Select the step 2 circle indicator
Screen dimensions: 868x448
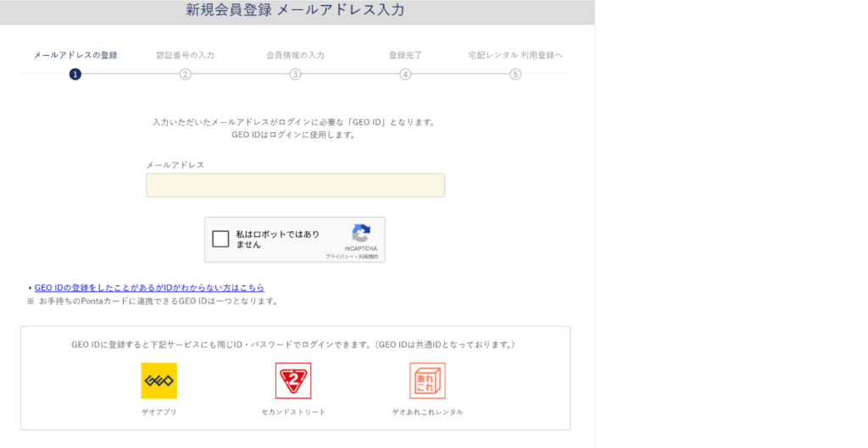pos(185,75)
